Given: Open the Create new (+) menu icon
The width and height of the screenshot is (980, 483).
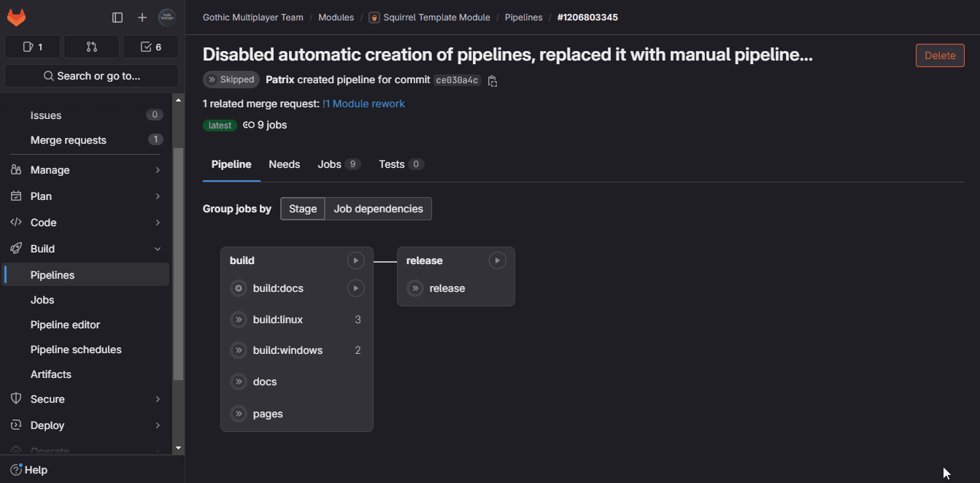Looking at the screenshot, I should pyautogui.click(x=142, y=17).
